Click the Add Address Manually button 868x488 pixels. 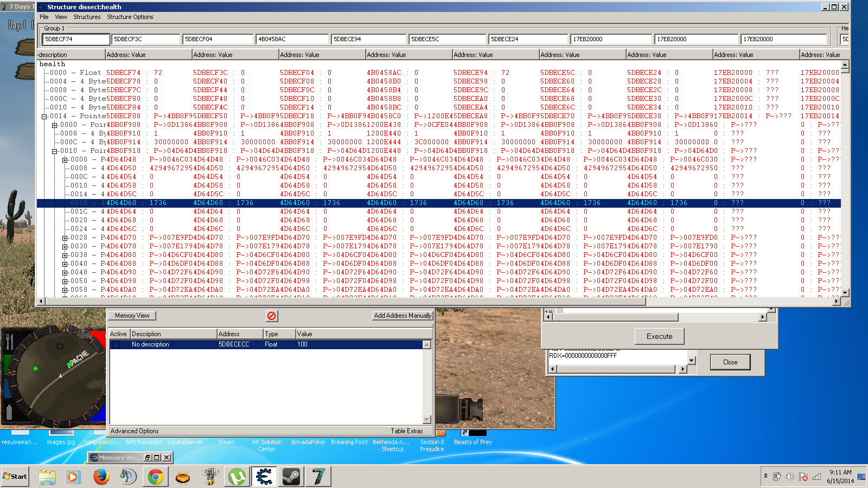point(403,316)
